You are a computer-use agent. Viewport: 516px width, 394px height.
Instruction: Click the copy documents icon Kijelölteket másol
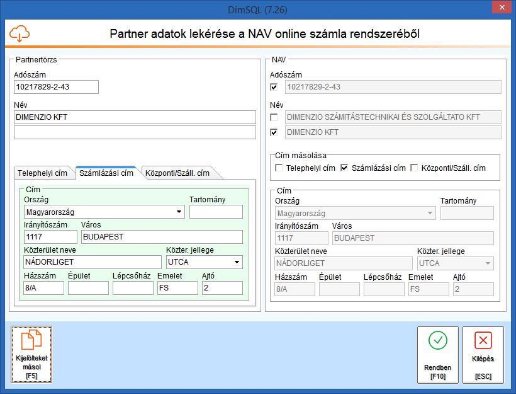pos(31,340)
